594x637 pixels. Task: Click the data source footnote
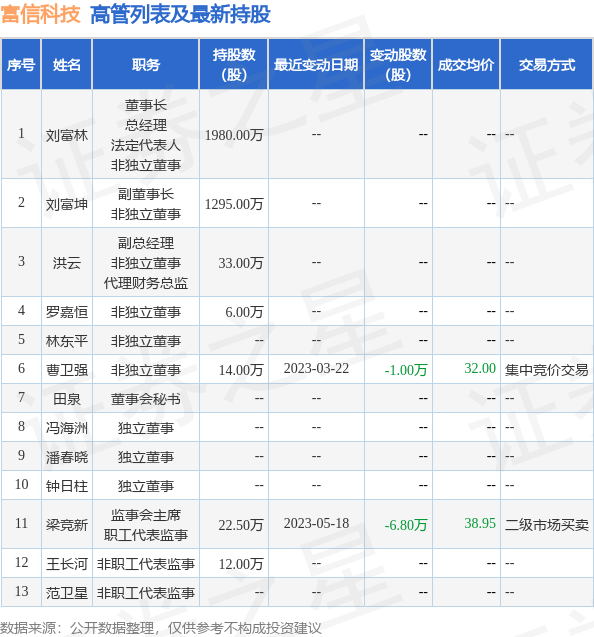[160, 628]
